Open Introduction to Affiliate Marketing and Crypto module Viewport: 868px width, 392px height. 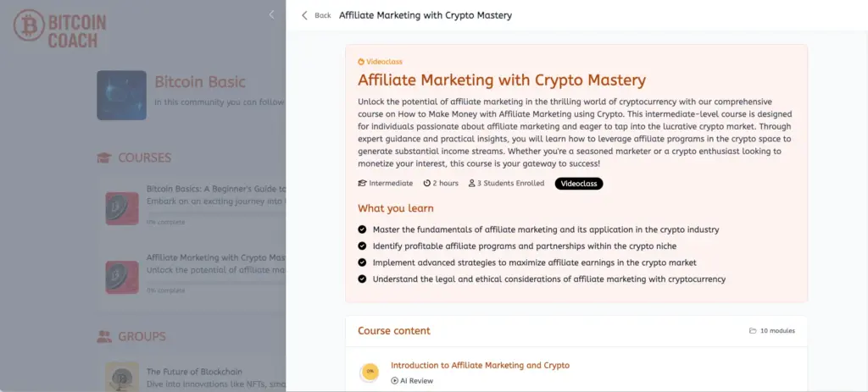(480, 366)
